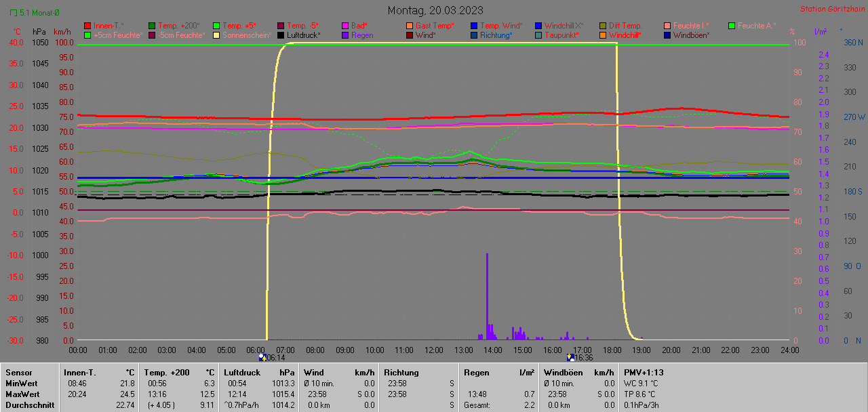Click the Windböen table column header
The image size is (868, 412).
point(564,372)
